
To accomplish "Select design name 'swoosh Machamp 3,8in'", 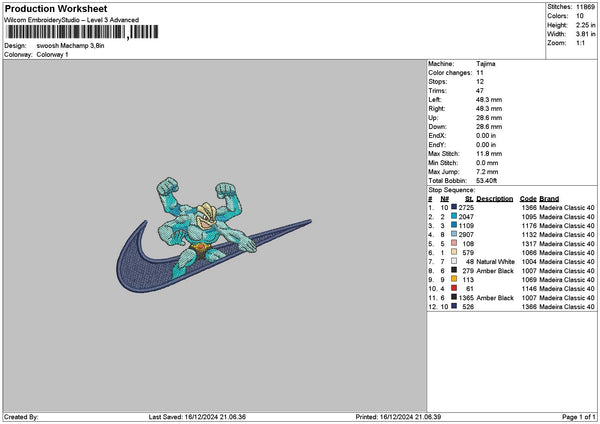I will [70, 46].
